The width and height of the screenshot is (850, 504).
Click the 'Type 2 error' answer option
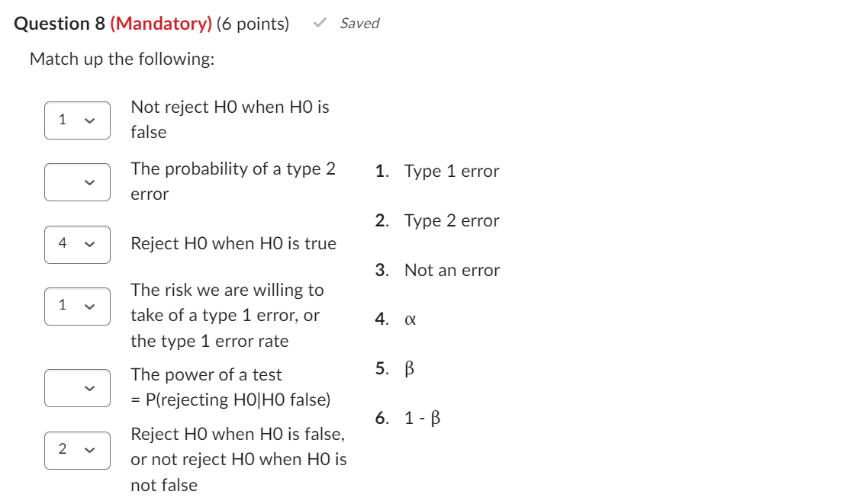[452, 220]
